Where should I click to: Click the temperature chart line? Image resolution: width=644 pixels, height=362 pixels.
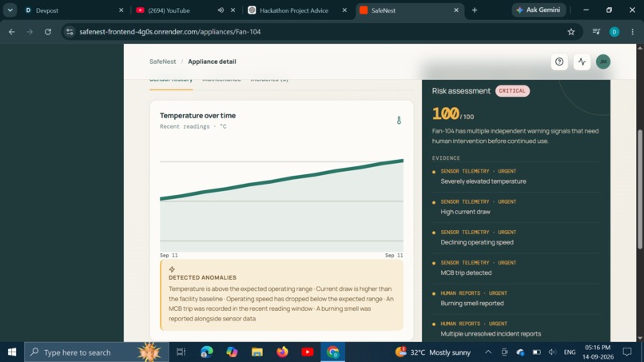coord(282,181)
